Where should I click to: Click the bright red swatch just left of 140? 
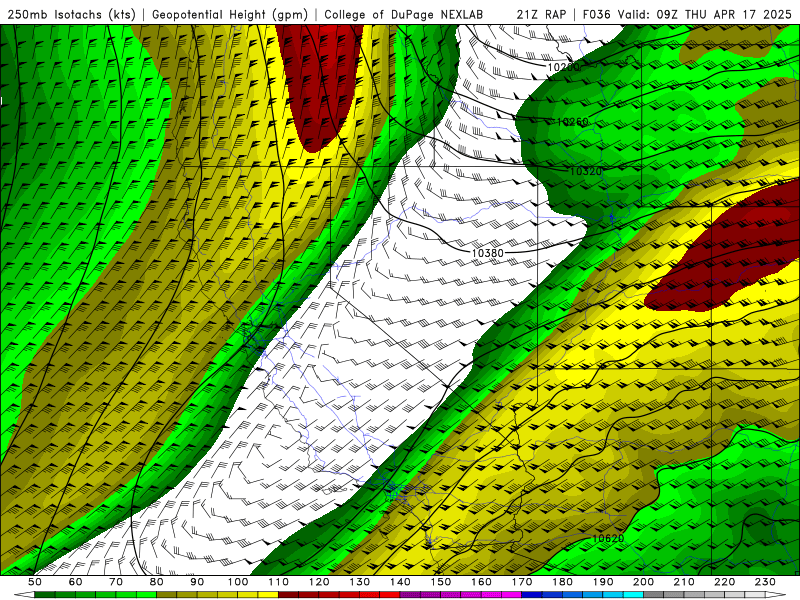(390, 595)
